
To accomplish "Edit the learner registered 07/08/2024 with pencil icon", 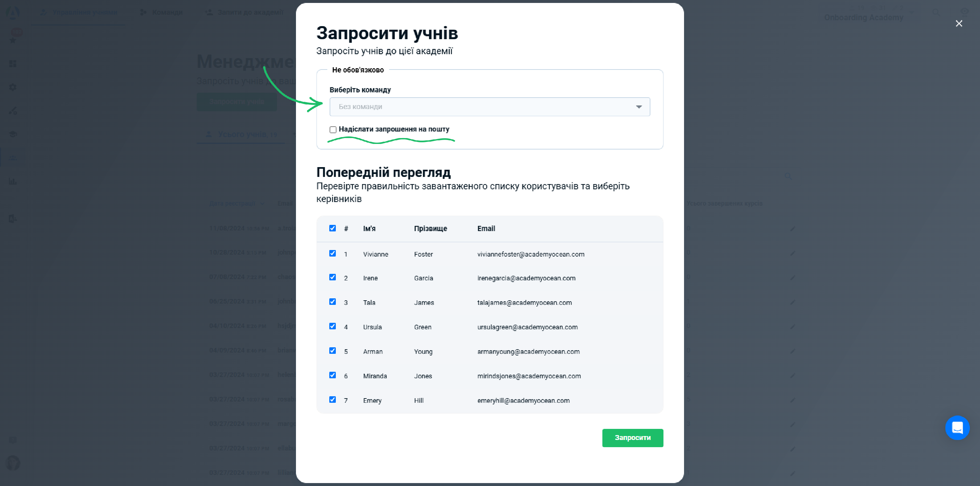I will (x=793, y=277).
